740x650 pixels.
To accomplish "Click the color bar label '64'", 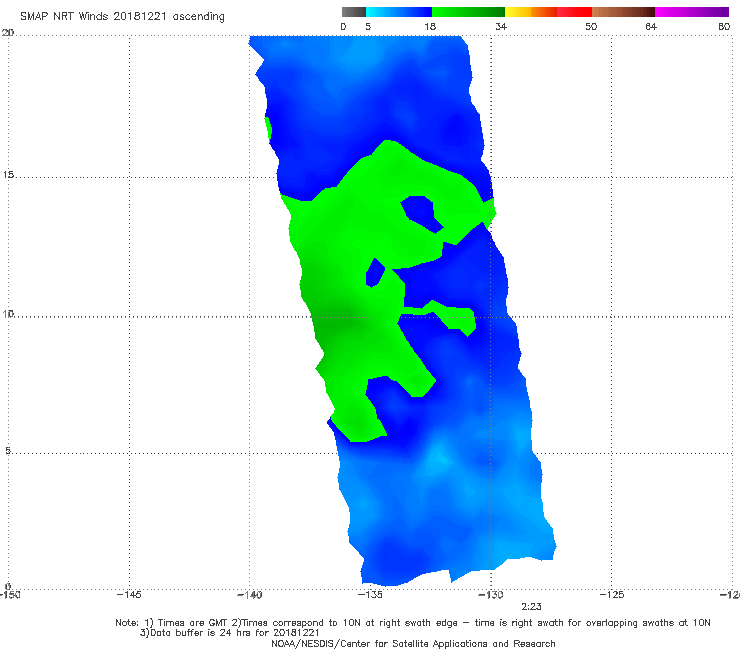I will point(651,26).
